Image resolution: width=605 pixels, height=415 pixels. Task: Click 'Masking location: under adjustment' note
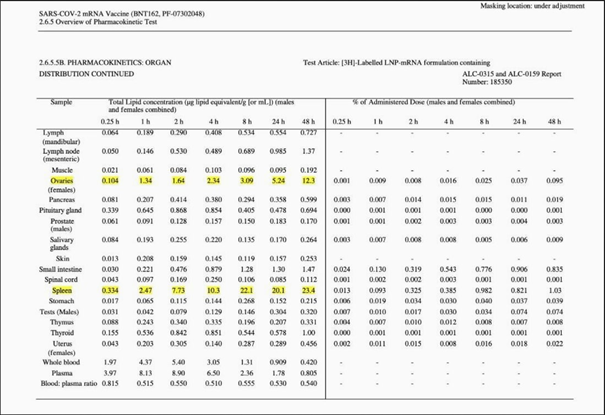(532, 6)
